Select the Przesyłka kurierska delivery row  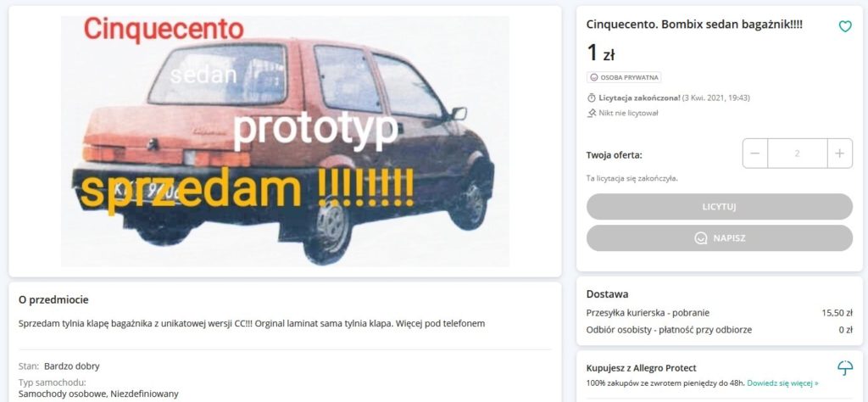click(x=719, y=313)
